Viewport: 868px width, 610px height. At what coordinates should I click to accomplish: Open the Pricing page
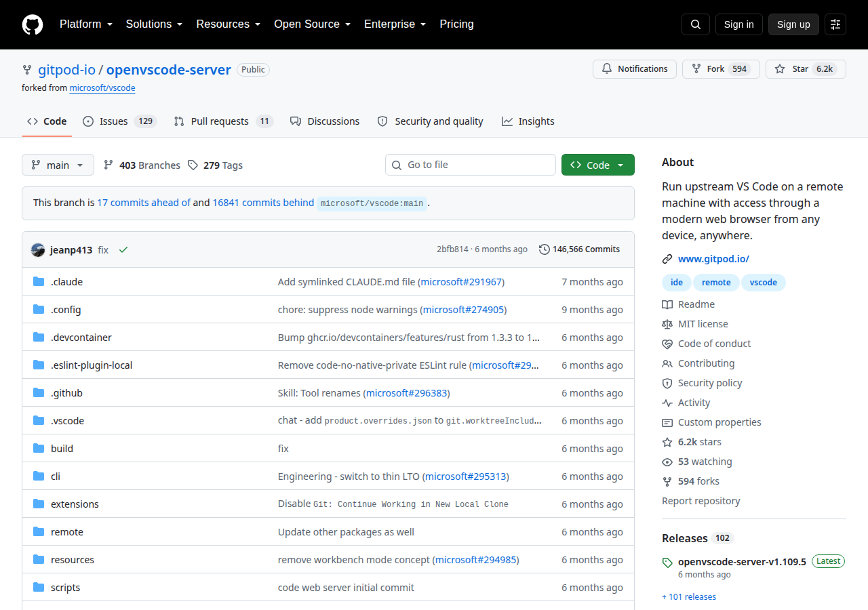tap(456, 24)
